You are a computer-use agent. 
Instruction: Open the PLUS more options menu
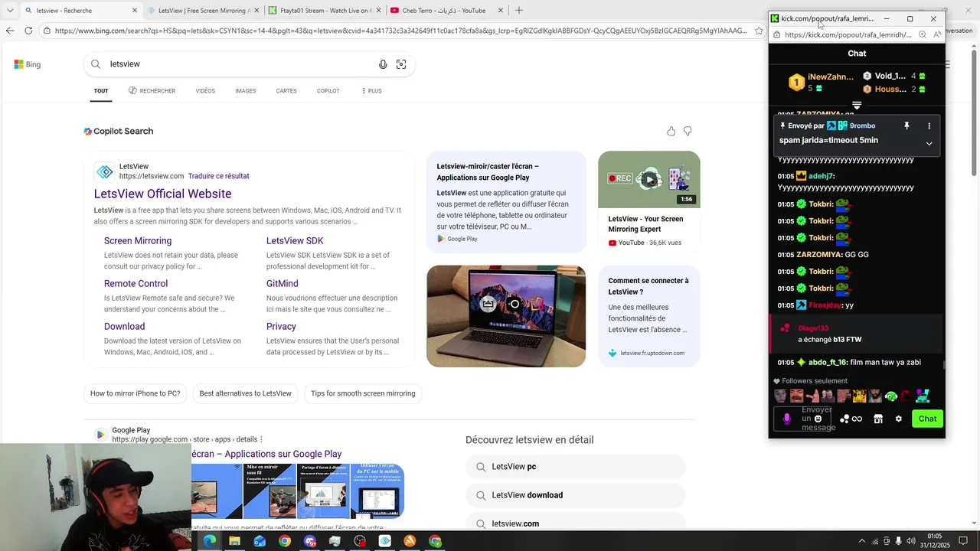pyautogui.click(x=371, y=91)
